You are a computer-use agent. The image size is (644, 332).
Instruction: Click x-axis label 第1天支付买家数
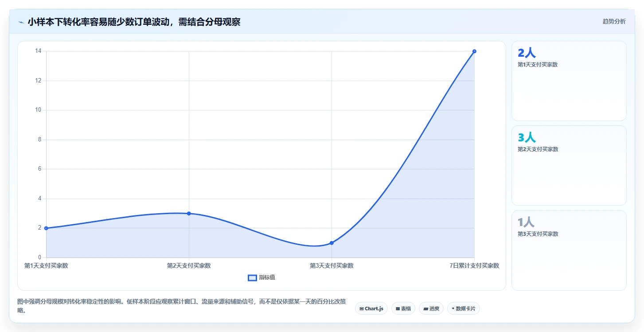(x=46, y=266)
